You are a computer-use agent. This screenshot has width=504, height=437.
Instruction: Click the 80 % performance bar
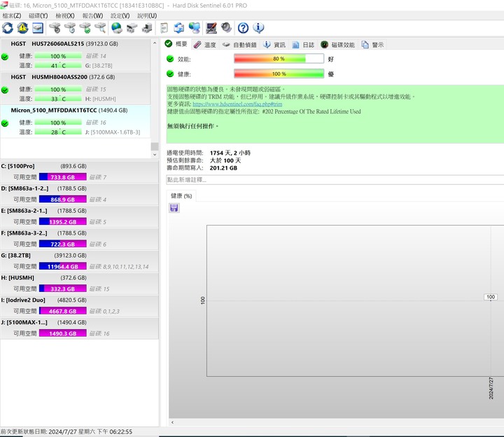279,59
